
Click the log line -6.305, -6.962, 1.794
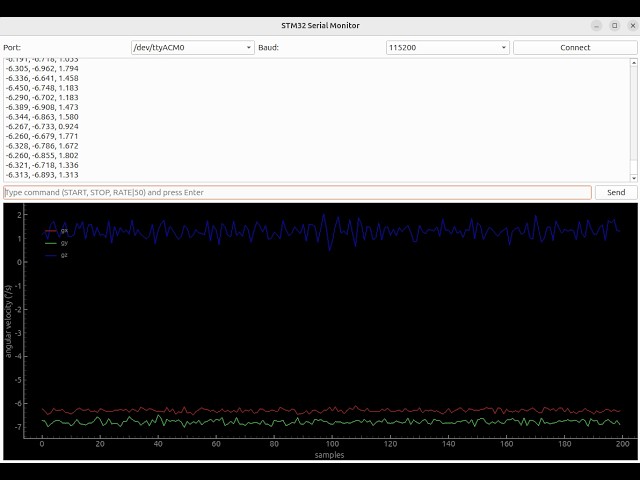tap(42, 69)
